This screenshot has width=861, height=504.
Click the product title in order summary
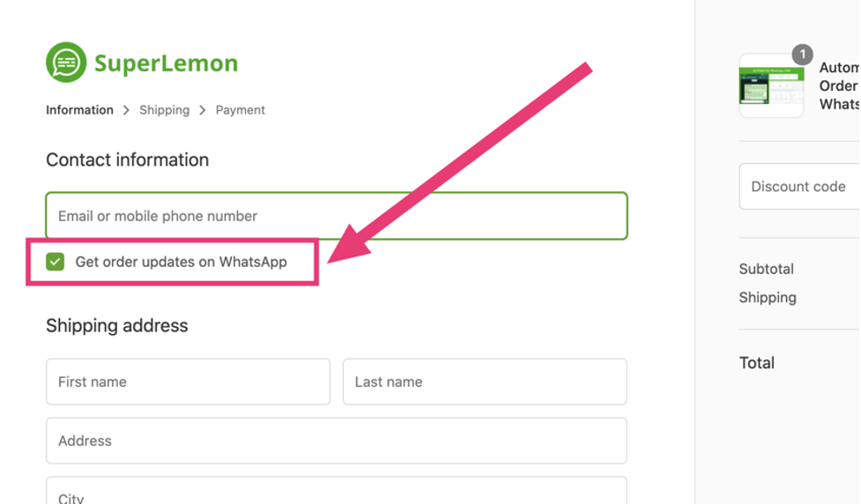click(840, 85)
